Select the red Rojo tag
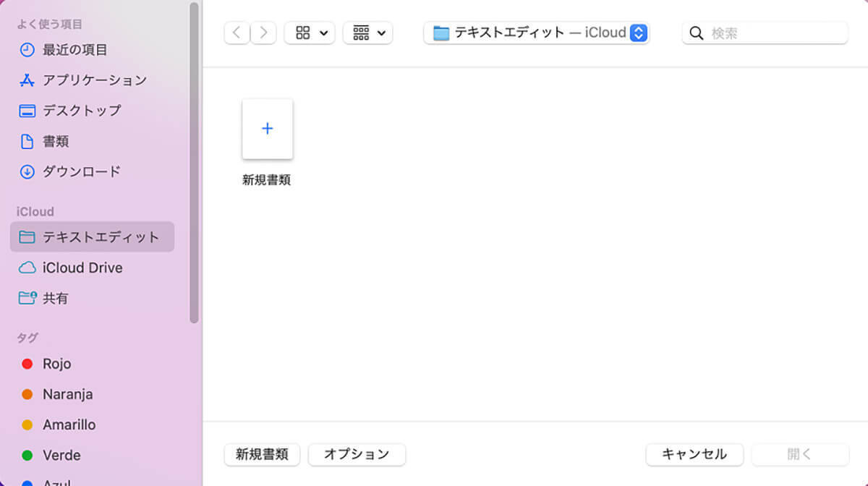 tap(56, 364)
